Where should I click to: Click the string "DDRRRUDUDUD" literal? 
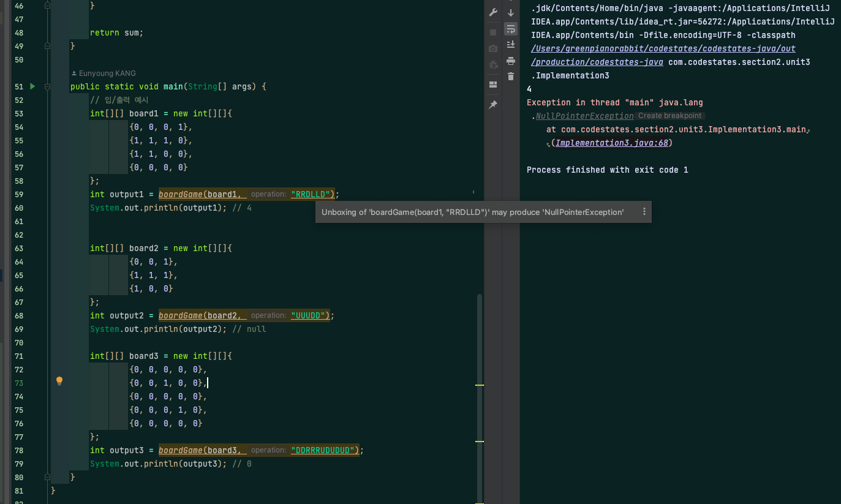pos(323,450)
